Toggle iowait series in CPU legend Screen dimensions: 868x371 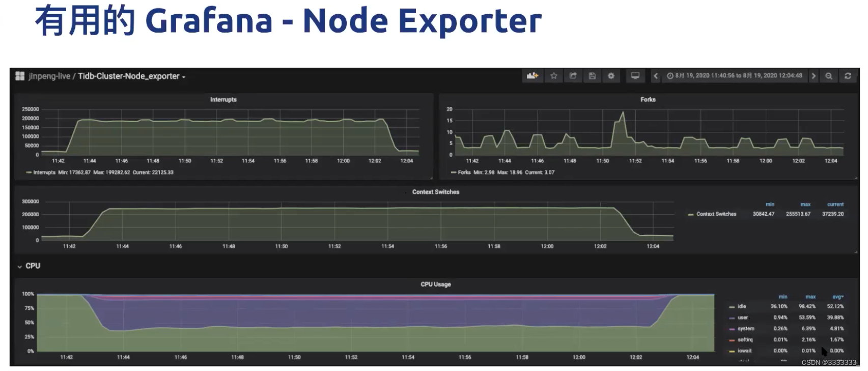coord(744,351)
